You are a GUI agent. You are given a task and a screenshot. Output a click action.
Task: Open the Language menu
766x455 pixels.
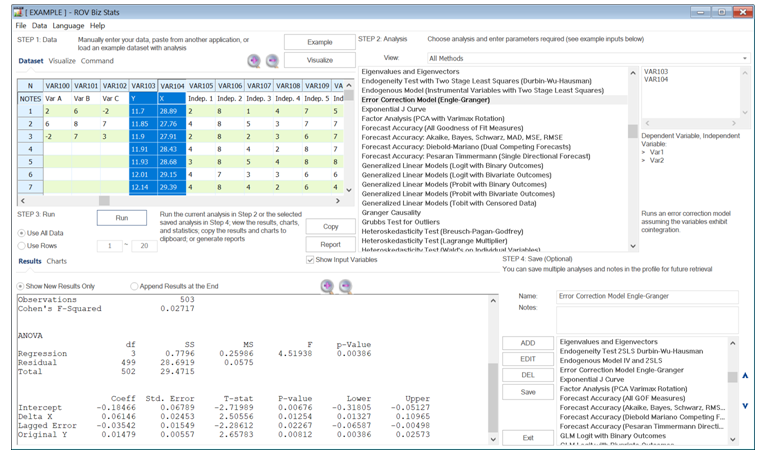tap(68, 25)
